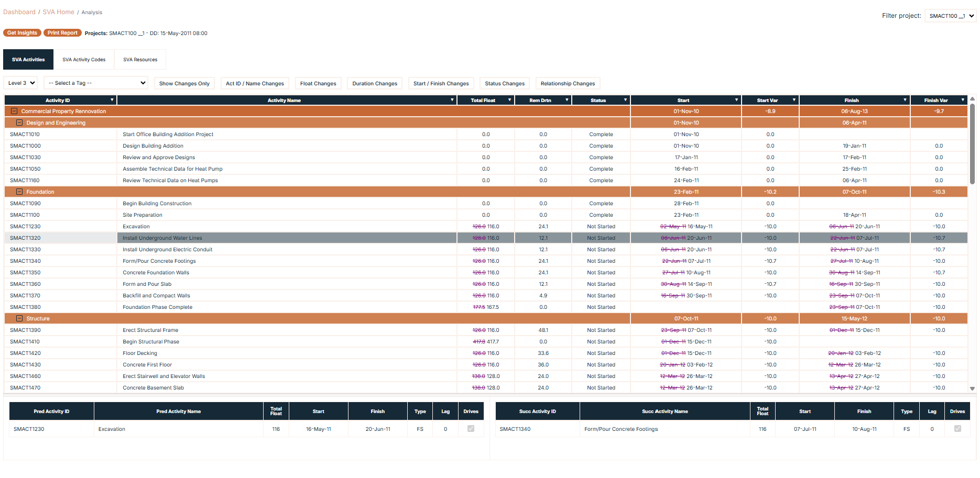Open the Activity Name column filter
The height and width of the screenshot is (478, 980).
point(452,100)
